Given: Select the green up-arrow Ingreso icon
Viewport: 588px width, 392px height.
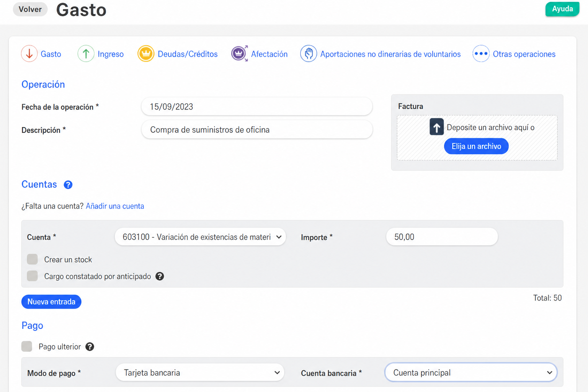Looking at the screenshot, I should tap(86, 54).
